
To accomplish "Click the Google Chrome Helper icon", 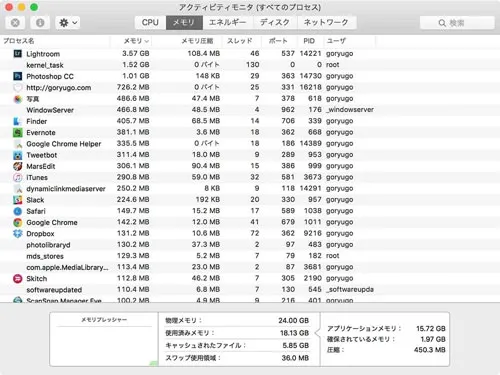I will [x=18, y=144].
